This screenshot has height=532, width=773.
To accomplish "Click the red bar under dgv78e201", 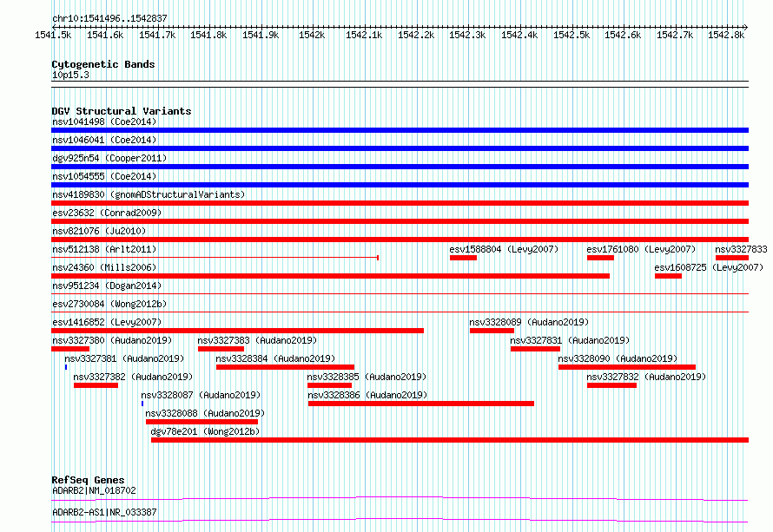I will click(x=450, y=440).
